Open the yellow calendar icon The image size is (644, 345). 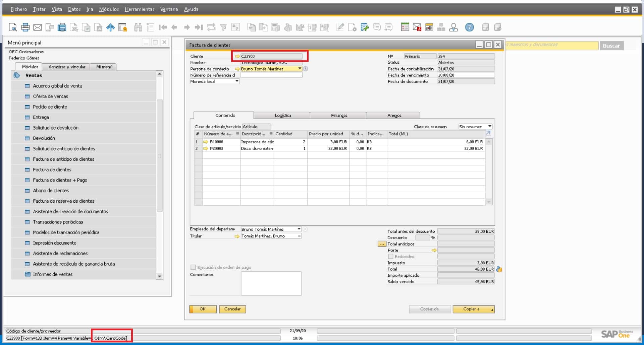(429, 27)
